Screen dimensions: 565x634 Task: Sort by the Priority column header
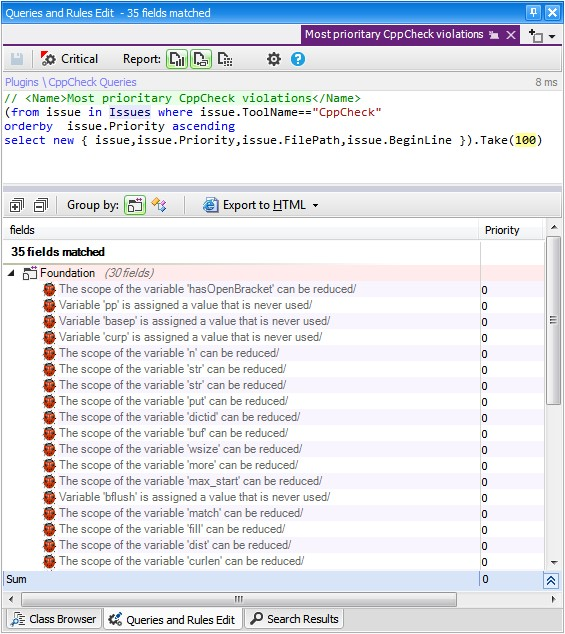pos(512,230)
